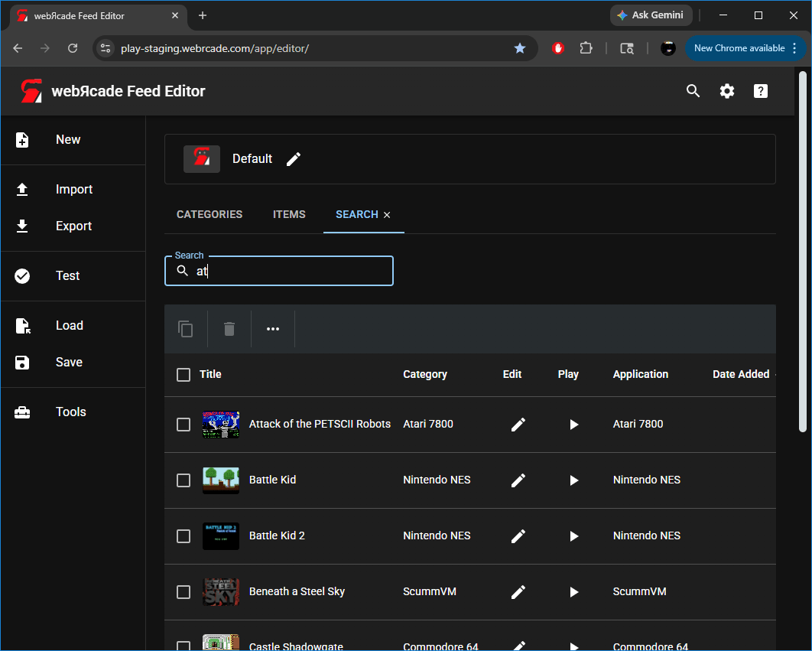Check the Attack of the PETSCII Robots checkbox

coord(184,425)
